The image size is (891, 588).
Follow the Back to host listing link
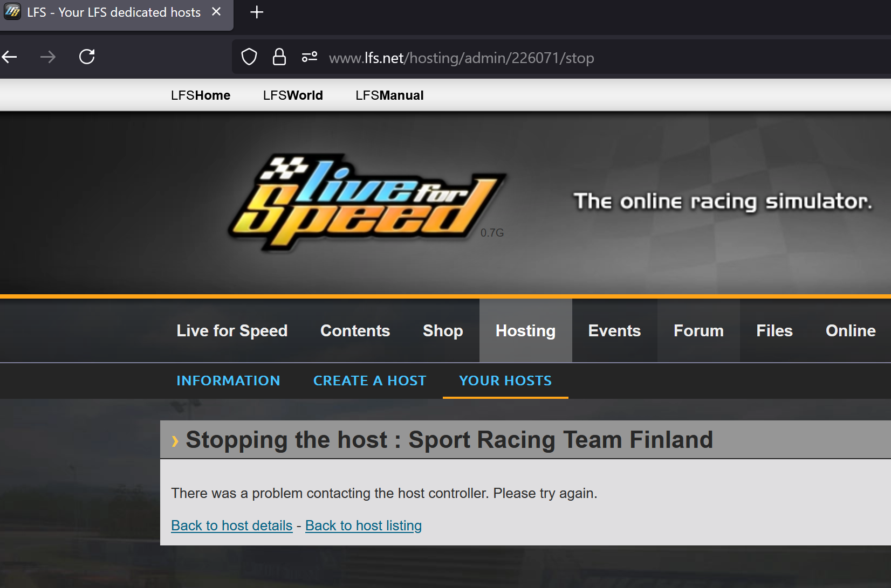click(x=364, y=525)
